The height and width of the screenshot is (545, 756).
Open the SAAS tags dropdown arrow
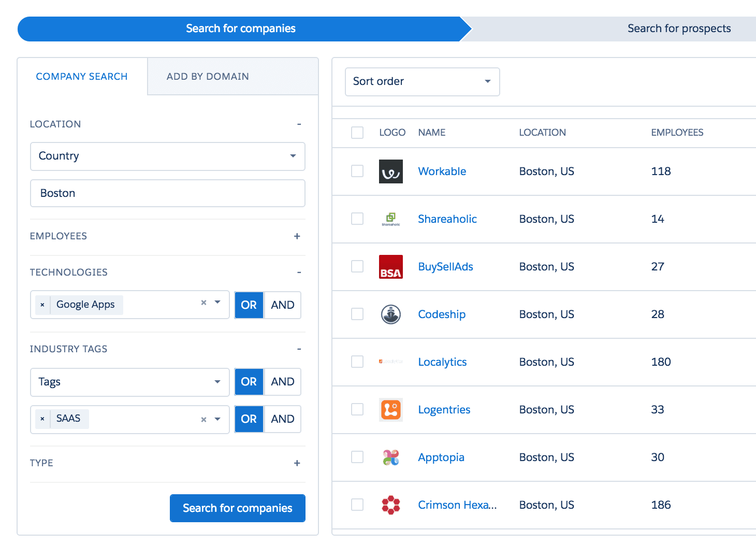tap(217, 419)
